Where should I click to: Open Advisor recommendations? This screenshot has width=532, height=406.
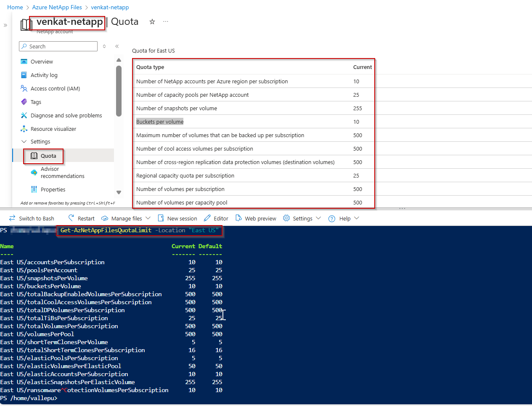coord(62,172)
